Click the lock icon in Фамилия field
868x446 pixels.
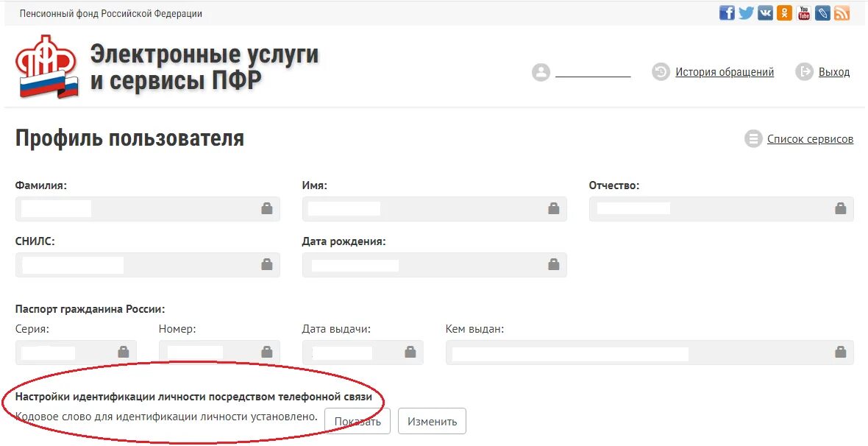point(267,208)
